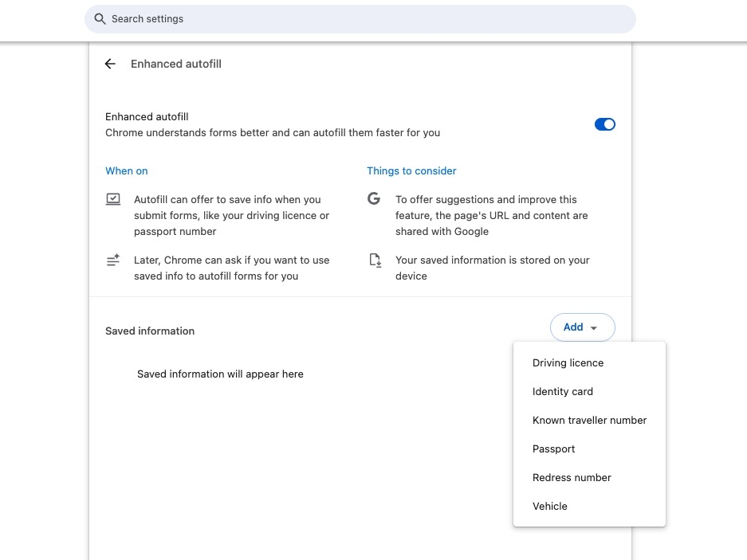
Task: Collapse the Add dropdown button
Action: (582, 327)
